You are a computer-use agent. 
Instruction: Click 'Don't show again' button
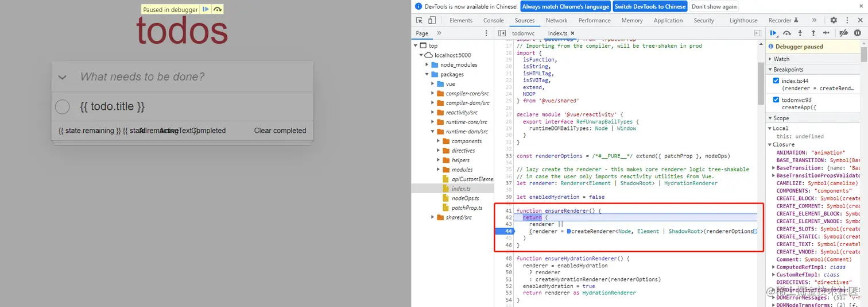point(714,6)
